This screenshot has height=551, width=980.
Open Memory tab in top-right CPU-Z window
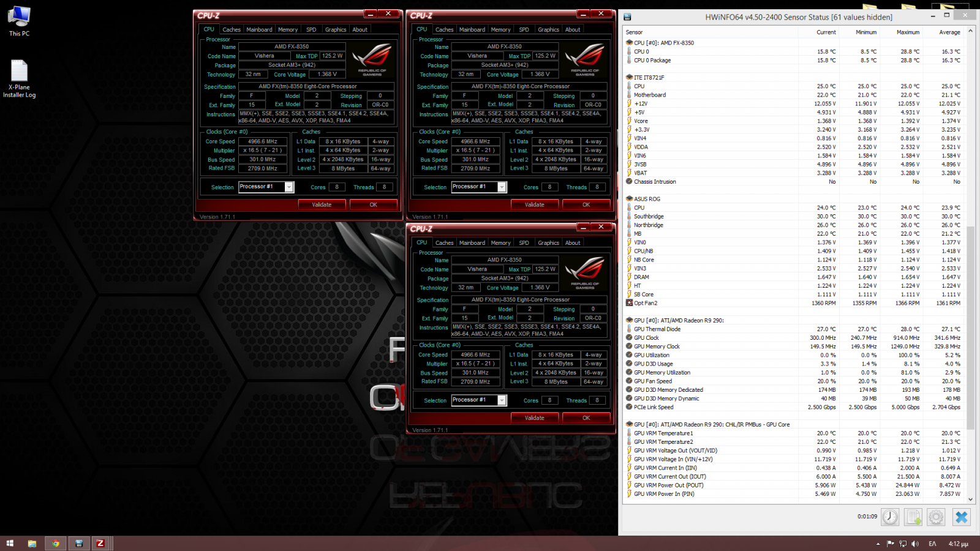pyautogui.click(x=500, y=29)
